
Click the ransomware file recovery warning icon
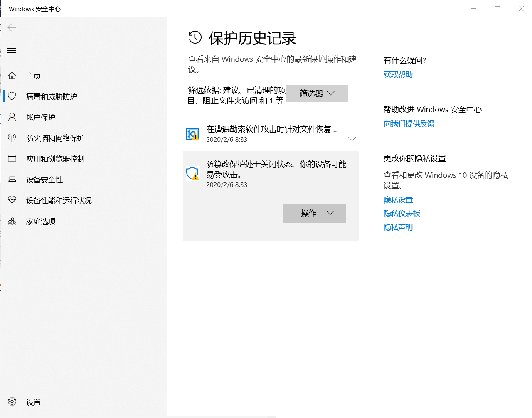(192, 134)
